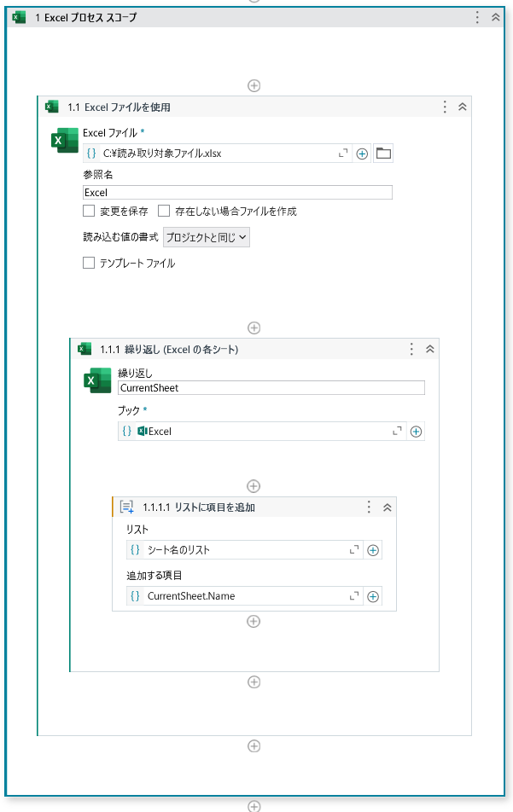Open plus menu for Excel ファイル field
This screenshot has width=513, height=812.
[362, 154]
